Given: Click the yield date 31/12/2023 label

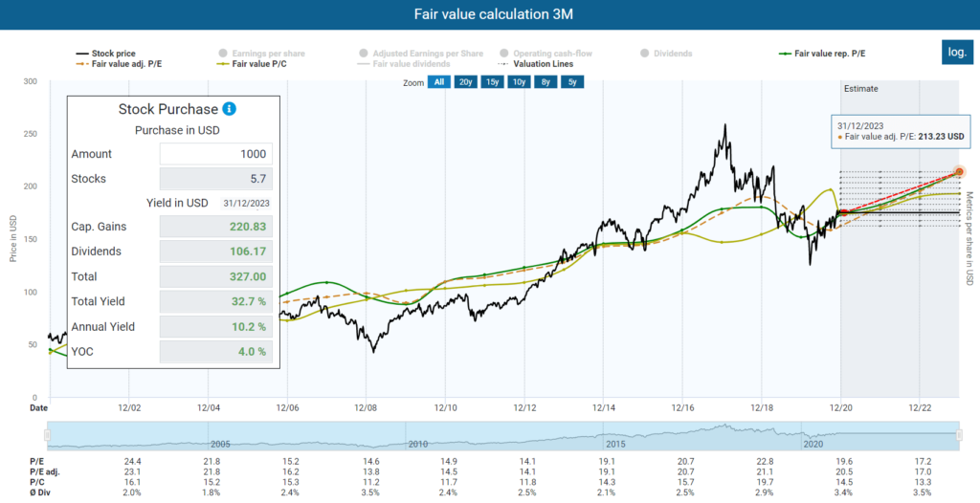Looking at the screenshot, I should coord(247,203).
